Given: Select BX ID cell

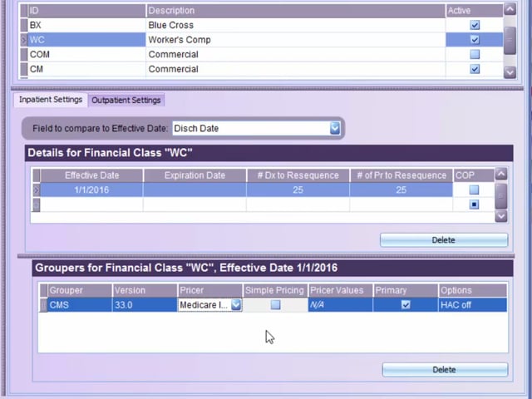Looking at the screenshot, I should click(86, 25).
